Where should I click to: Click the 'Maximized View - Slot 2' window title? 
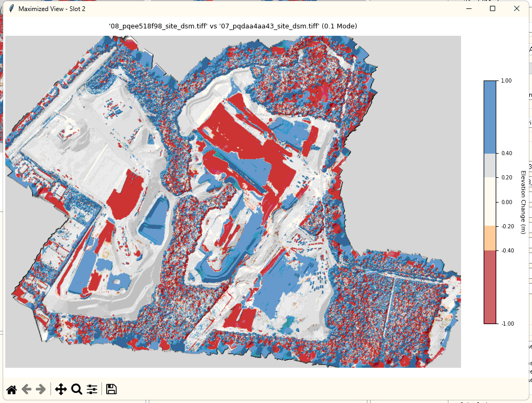tap(52, 9)
